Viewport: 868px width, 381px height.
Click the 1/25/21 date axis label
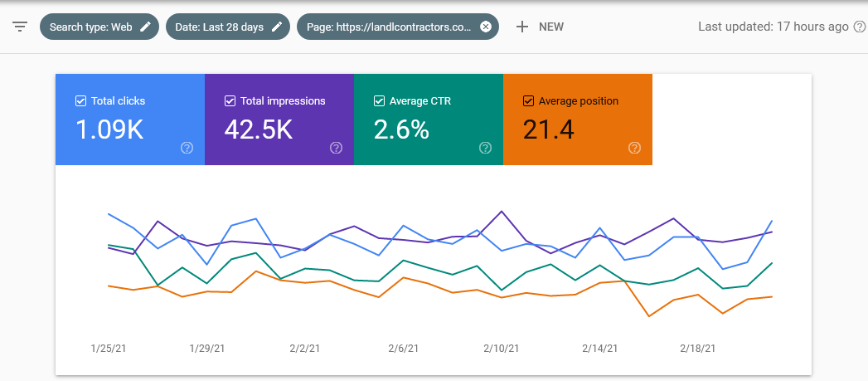click(109, 349)
